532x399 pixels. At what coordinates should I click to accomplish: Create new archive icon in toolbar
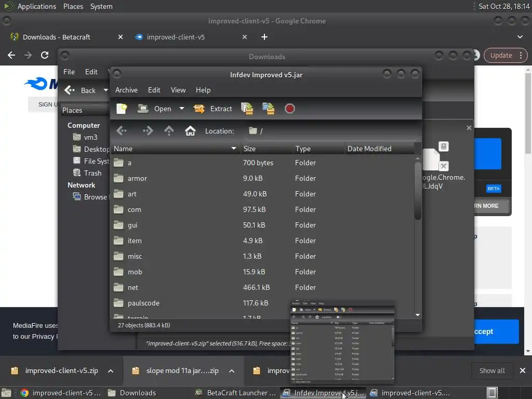122,109
